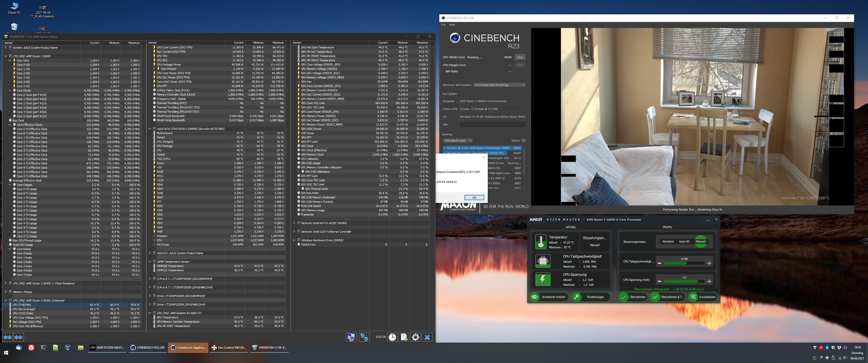Open Cinebench File menu
Image resolution: width=868 pixels, height=363 pixels.
[x=443, y=25]
